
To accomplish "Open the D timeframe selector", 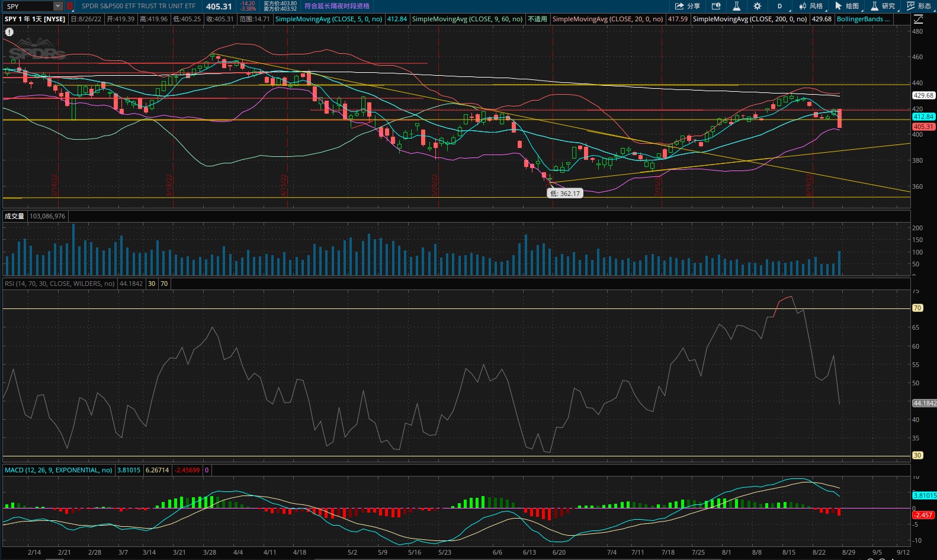I will [779, 6].
